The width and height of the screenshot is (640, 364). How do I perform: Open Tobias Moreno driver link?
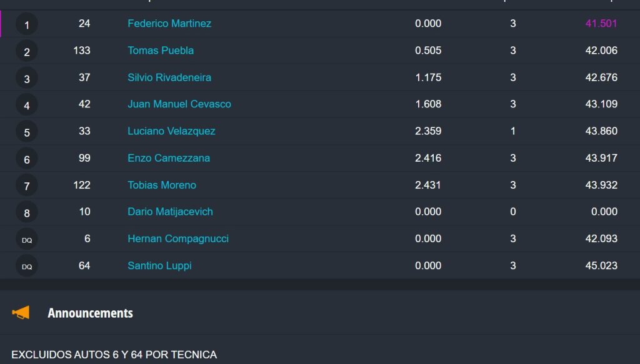[162, 185]
